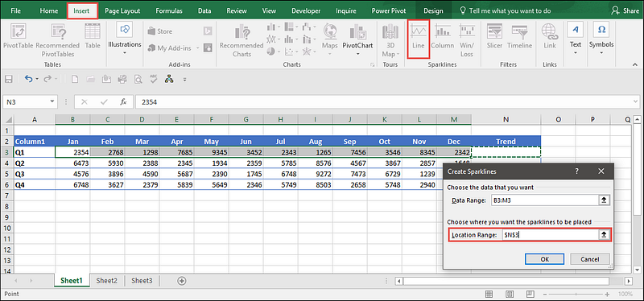
Task: Switch to the Formulas tab
Action: (x=169, y=10)
